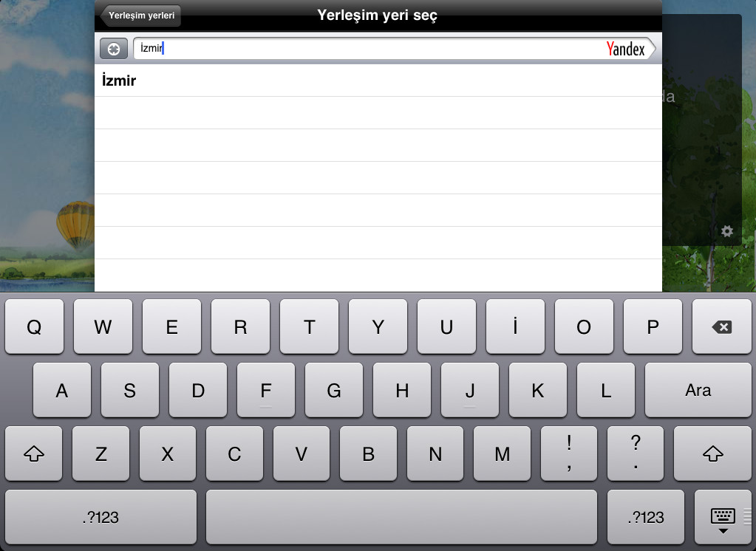Toggle the right shift arrow key

coord(712,454)
